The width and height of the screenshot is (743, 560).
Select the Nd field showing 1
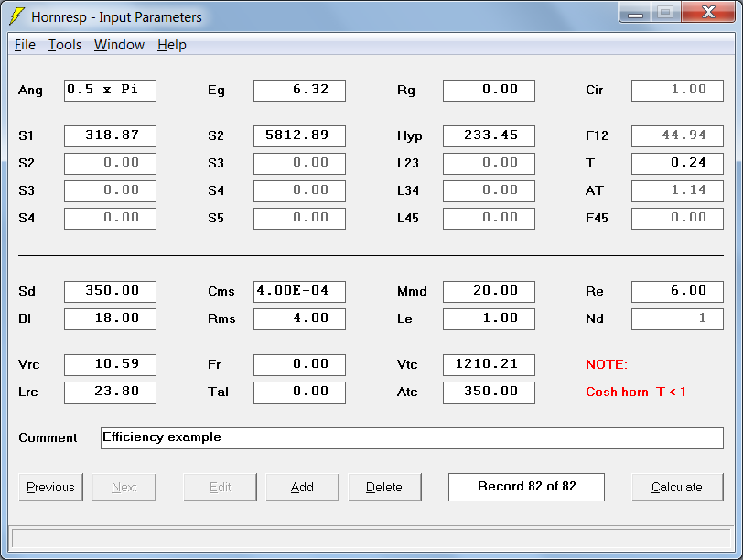pos(678,319)
